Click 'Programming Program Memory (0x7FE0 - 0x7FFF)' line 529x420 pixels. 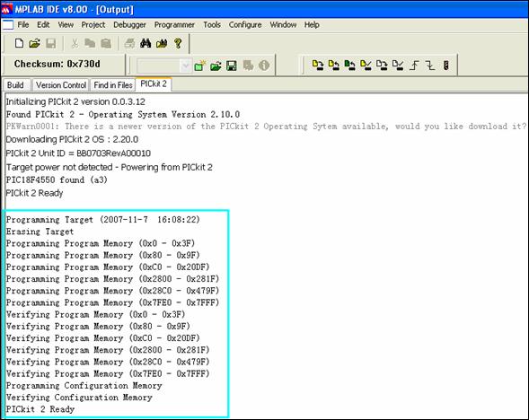(x=112, y=302)
